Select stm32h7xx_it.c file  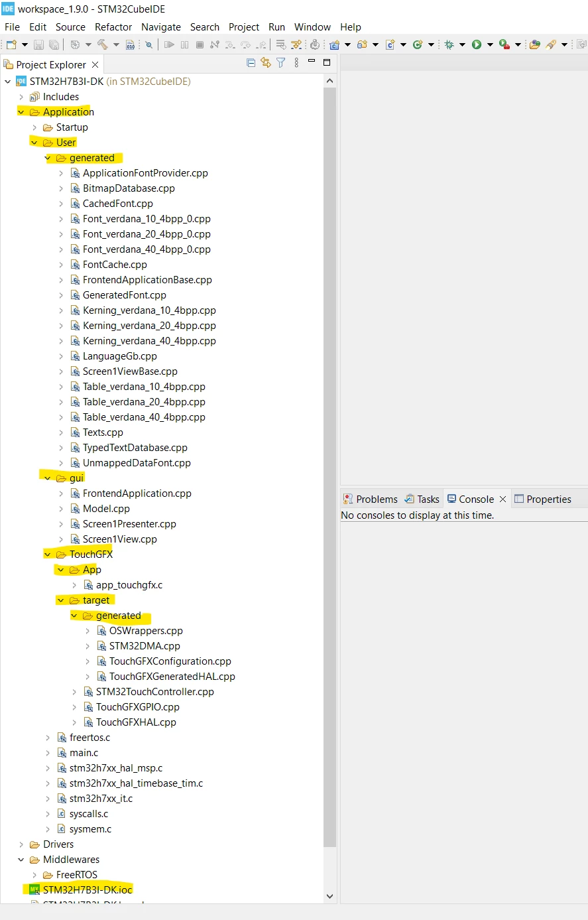point(101,799)
